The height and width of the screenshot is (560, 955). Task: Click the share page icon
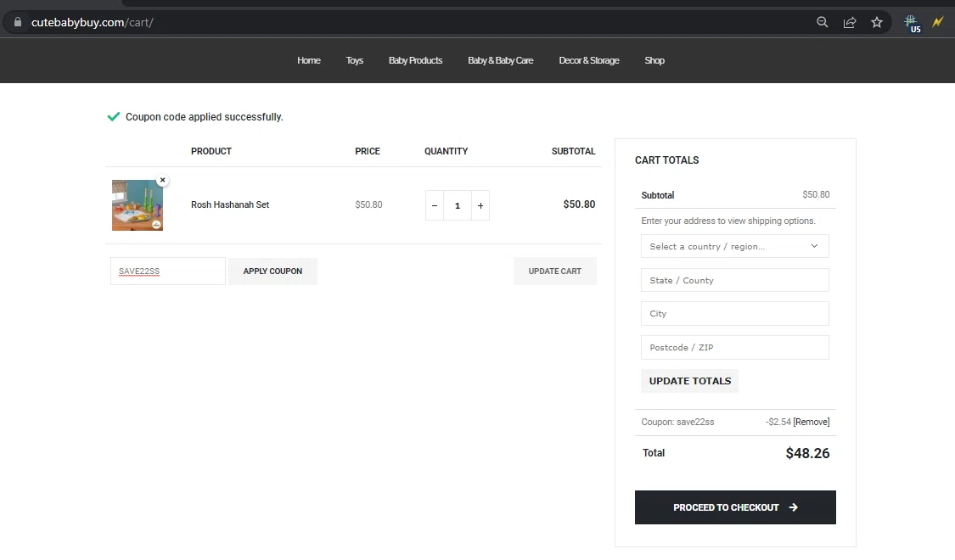850,23
